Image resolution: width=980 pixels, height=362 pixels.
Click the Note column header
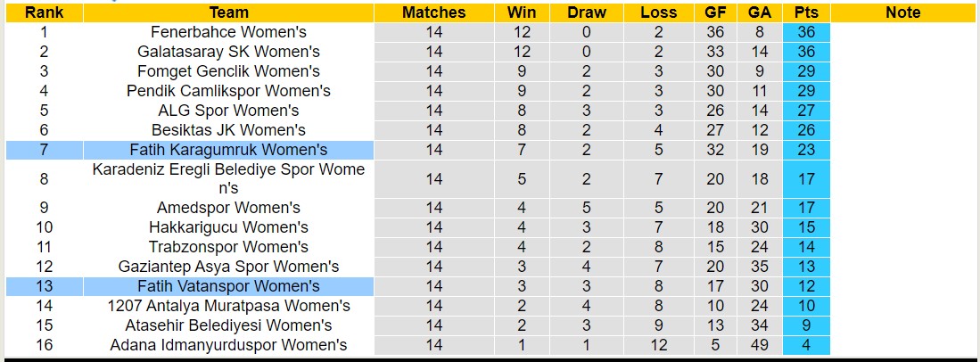point(903,12)
